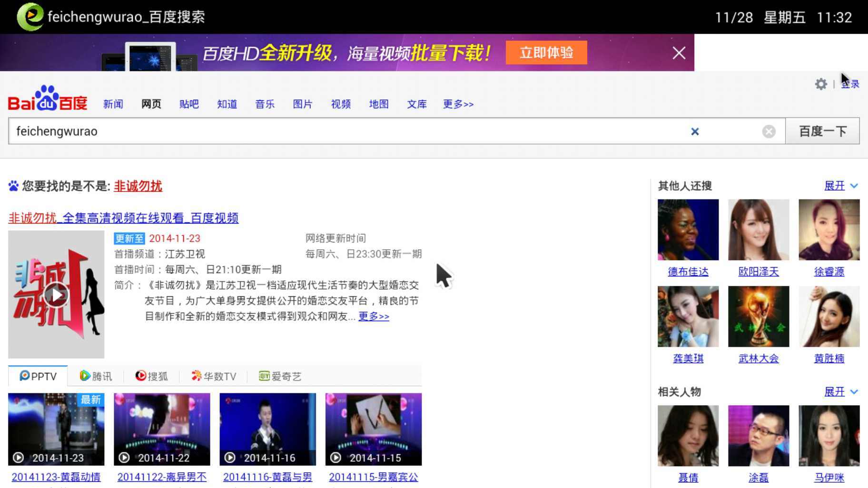Screen dimensions: 868x488
Task: Close the 百度HD banner ad
Action: pos(678,53)
